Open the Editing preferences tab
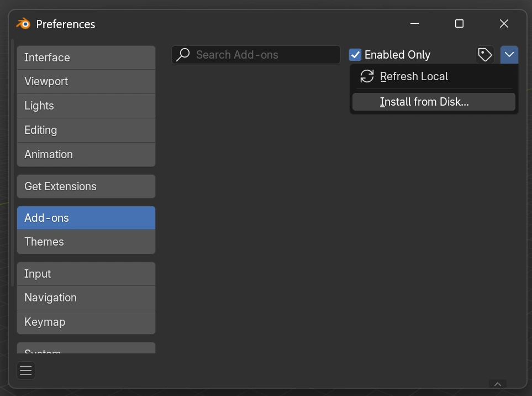The image size is (532, 396). (x=86, y=130)
